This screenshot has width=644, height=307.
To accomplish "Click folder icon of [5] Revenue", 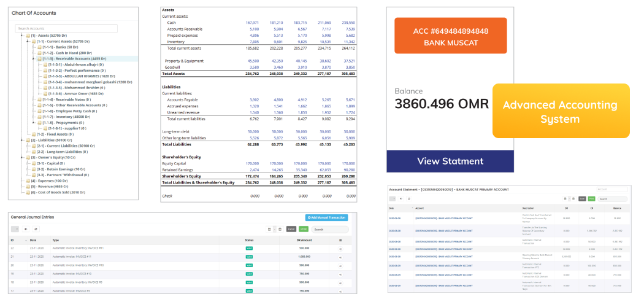I will [x=28, y=186].
